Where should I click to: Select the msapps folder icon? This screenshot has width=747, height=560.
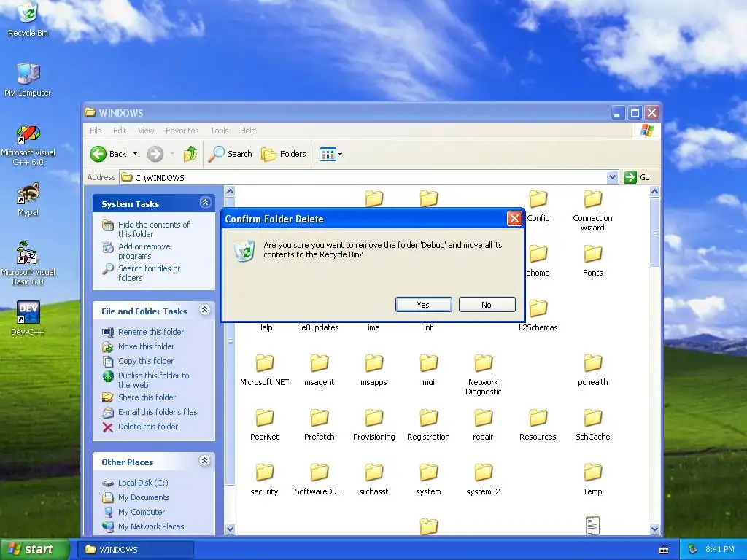tap(374, 363)
